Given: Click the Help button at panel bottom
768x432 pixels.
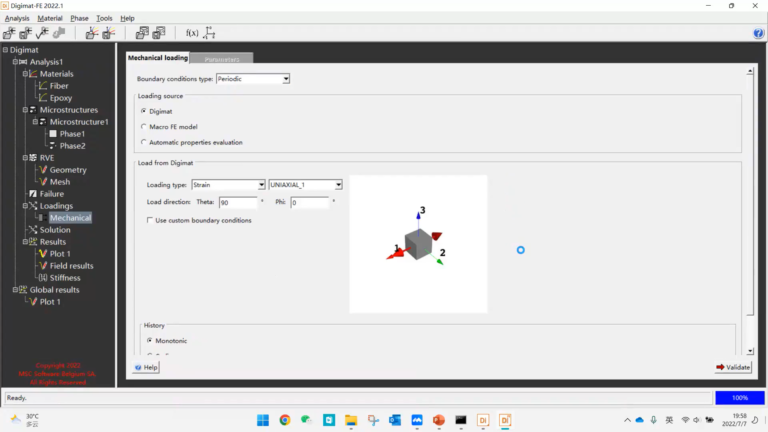Looking at the screenshot, I should (x=146, y=367).
